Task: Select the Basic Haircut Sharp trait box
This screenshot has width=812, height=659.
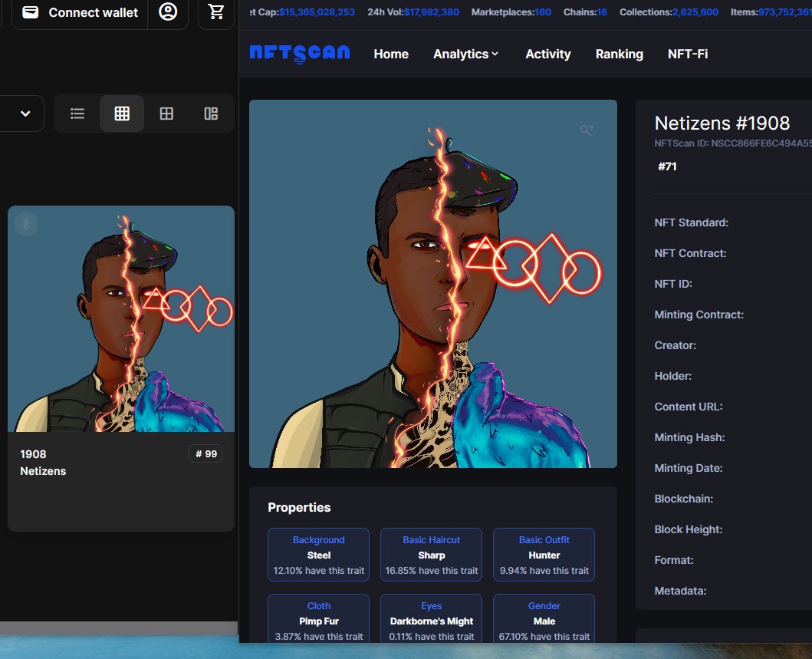Action: [431, 555]
